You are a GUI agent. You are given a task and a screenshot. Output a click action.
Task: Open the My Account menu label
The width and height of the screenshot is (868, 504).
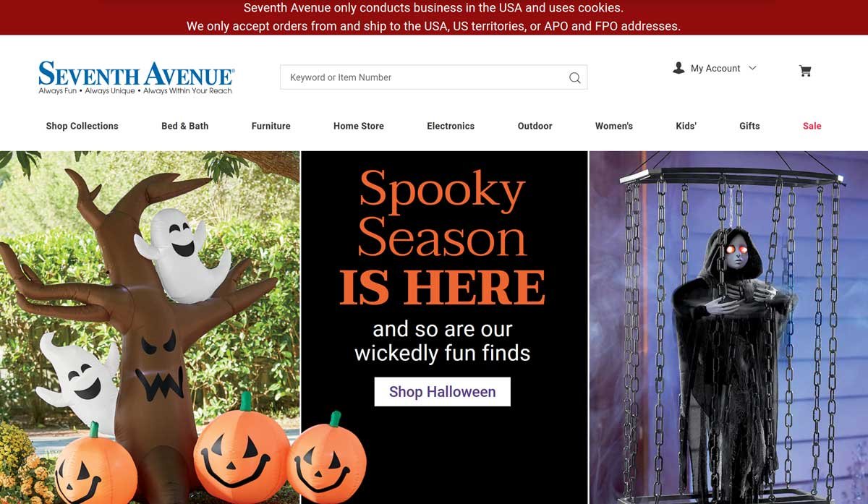click(715, 68)
